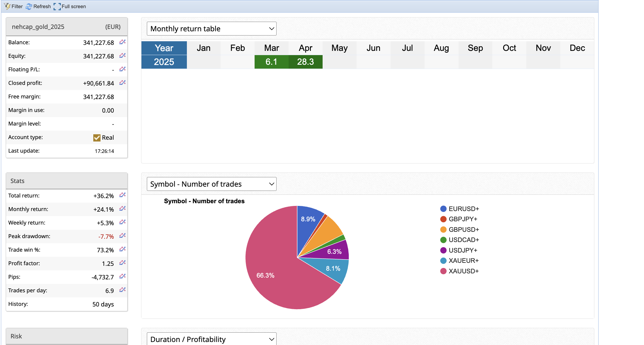Click the Risk panel header
The image size is (644, 345).
(x=67, y=336)
